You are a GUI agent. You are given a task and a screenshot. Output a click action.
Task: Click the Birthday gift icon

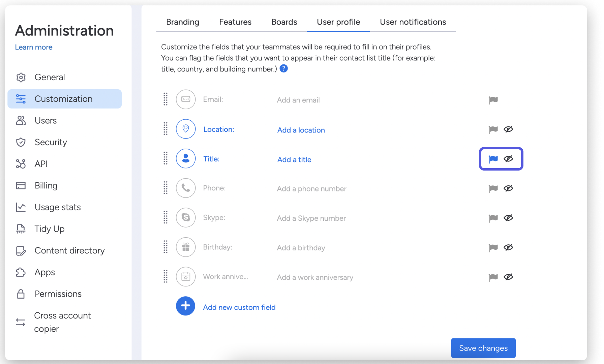pyautogui.click(x=186, y=247)
